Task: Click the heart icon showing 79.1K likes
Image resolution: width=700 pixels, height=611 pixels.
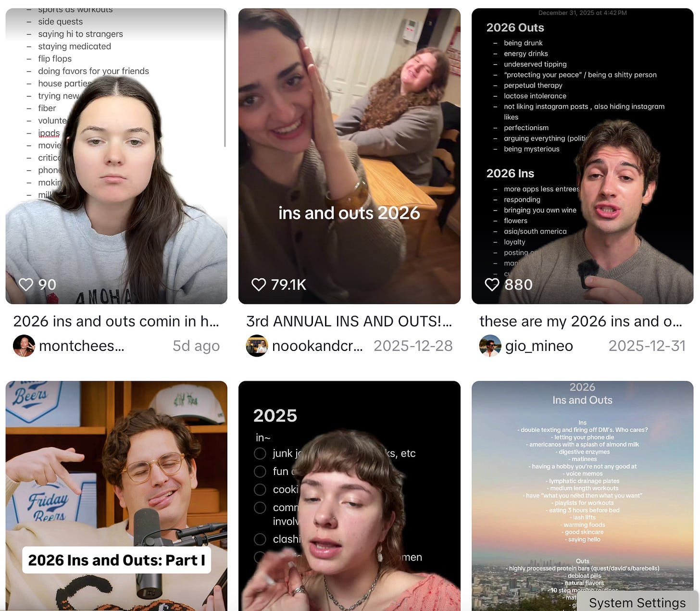Action: (259, 285)
